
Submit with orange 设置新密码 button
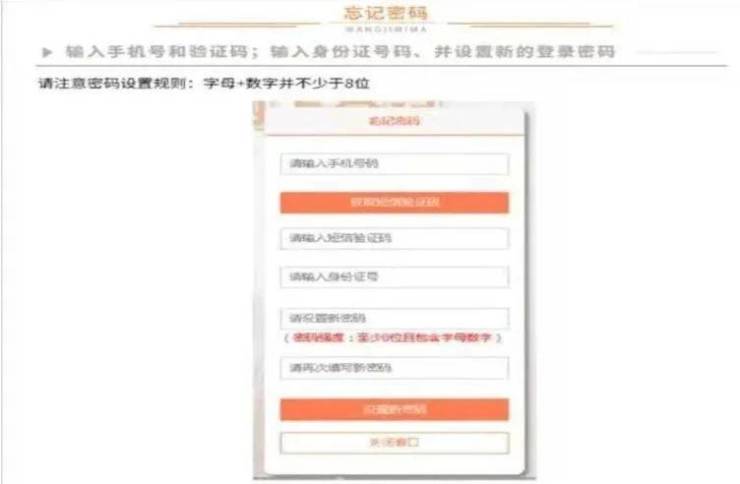(x=394, y=409)
